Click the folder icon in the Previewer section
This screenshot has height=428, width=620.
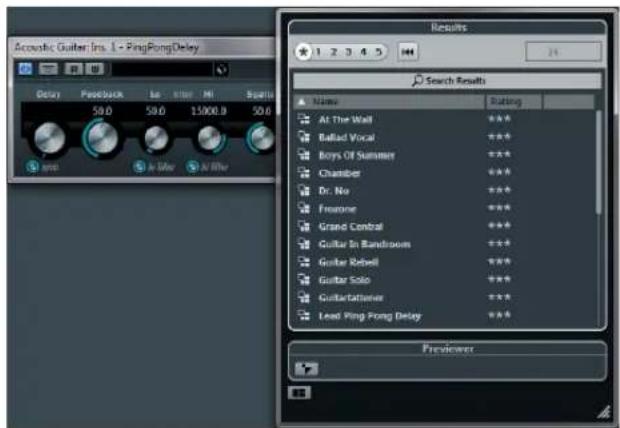(x=306, y=369)
